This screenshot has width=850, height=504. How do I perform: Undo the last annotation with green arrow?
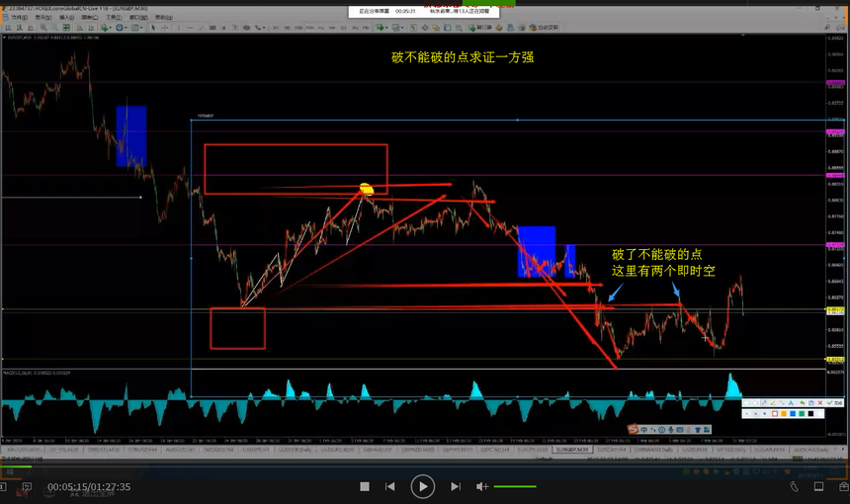pos(803,402)
